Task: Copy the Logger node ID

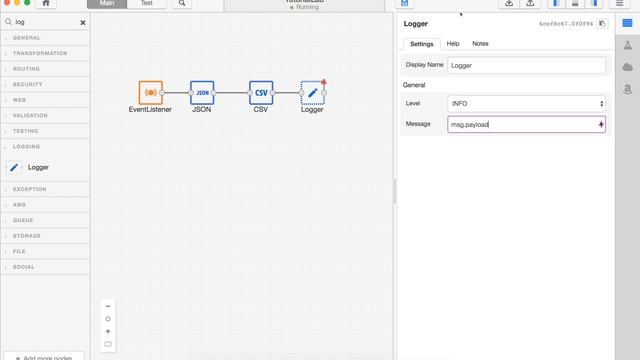Action: [602, 24]
